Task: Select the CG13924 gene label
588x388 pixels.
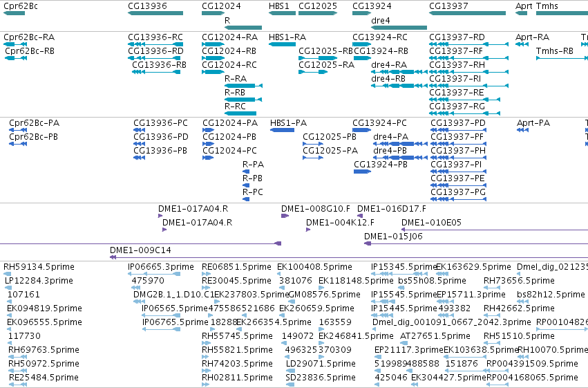Action: pyautogui.click(x=372, y=6)
